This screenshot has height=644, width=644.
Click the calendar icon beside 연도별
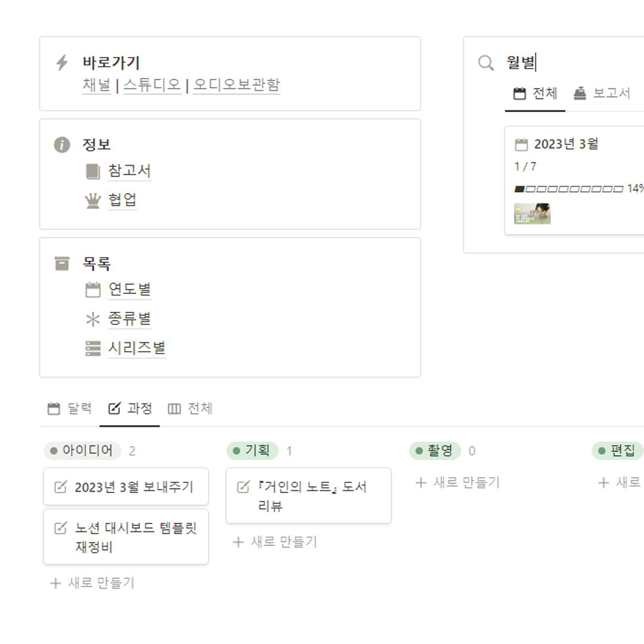pos(93,290)
